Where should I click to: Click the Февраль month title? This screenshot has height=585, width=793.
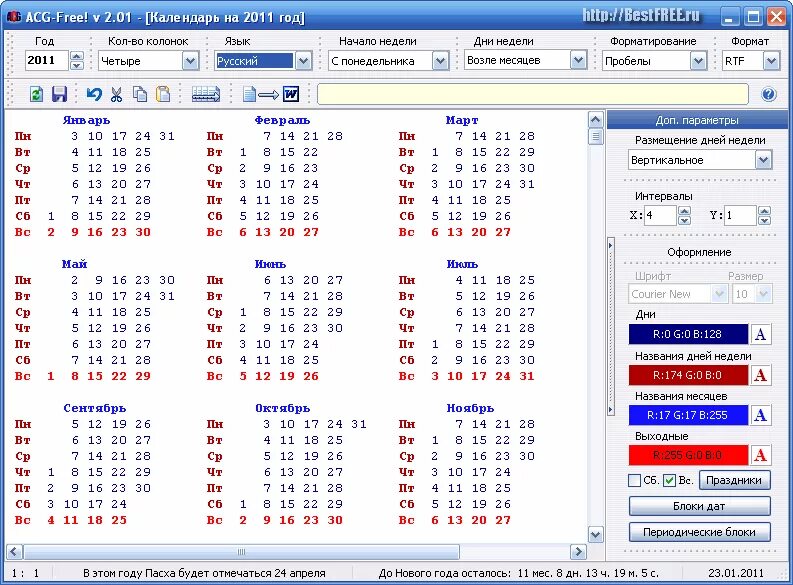tap(282, 120)
